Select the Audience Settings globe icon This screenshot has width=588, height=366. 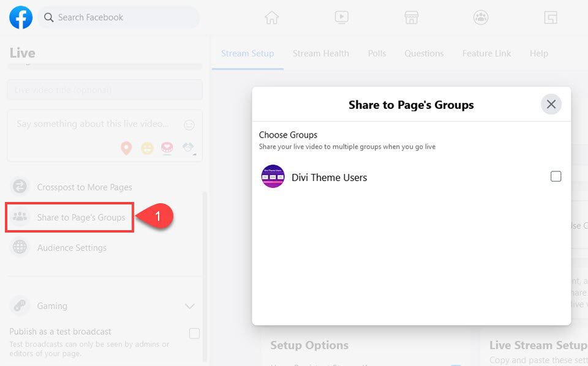pos(20,248)
